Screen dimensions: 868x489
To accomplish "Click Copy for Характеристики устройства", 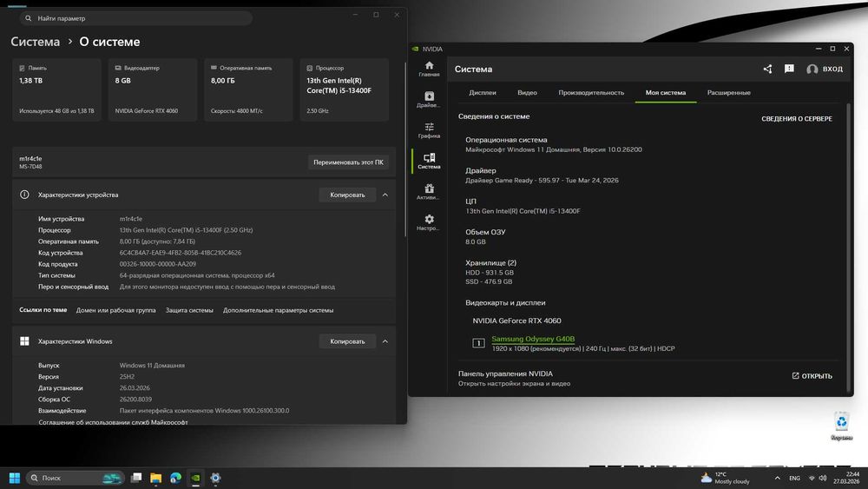I will (347, 195).
